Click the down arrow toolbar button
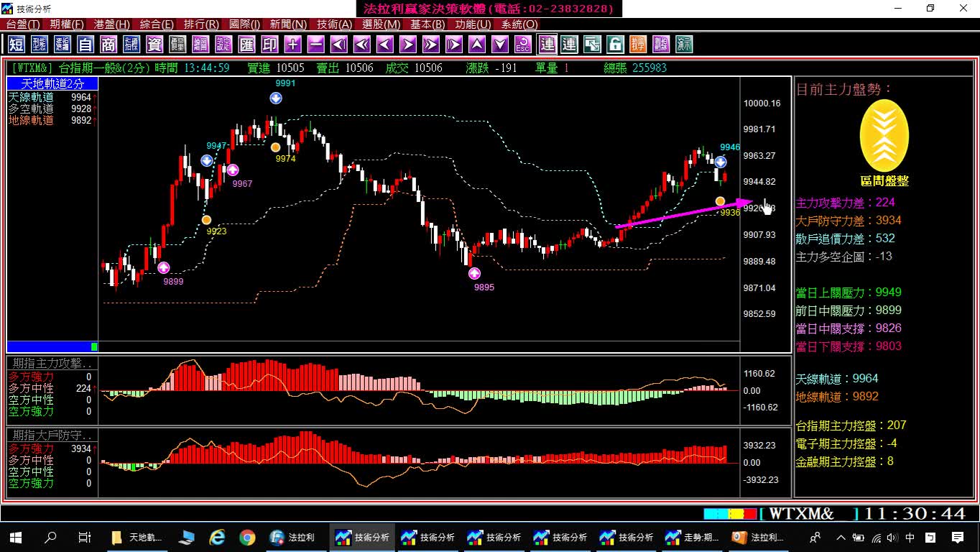This screenshot has width=980, height=552. click(x=499, y=45)
